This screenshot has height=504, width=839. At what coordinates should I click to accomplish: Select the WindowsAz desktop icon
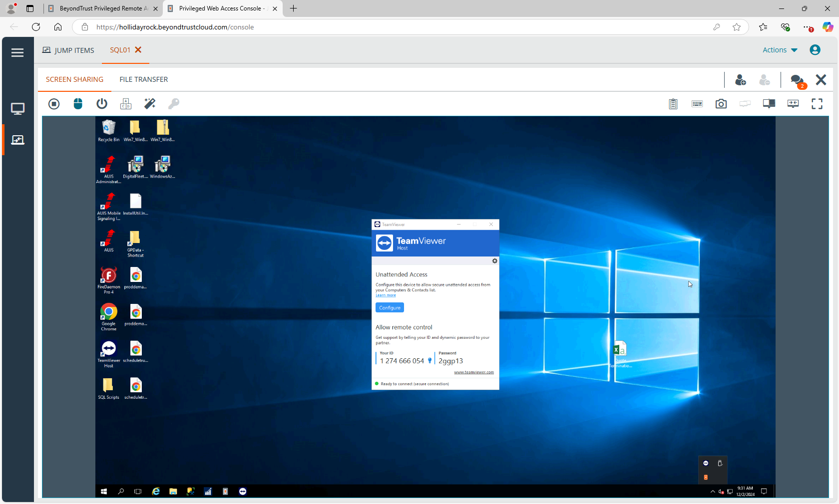(x=162, y=167)
